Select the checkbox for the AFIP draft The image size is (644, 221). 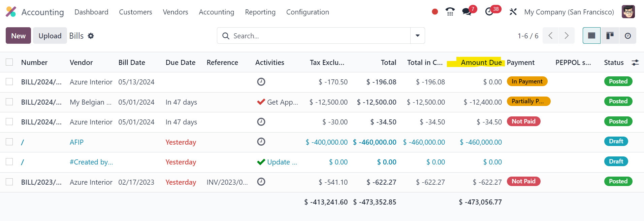[9, 142]
